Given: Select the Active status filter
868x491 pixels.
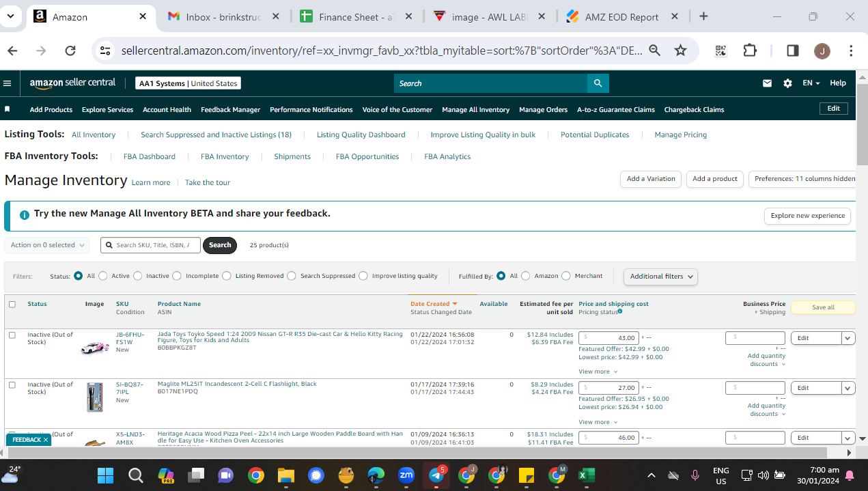Looking at the screenshot, I should (103, 276).
